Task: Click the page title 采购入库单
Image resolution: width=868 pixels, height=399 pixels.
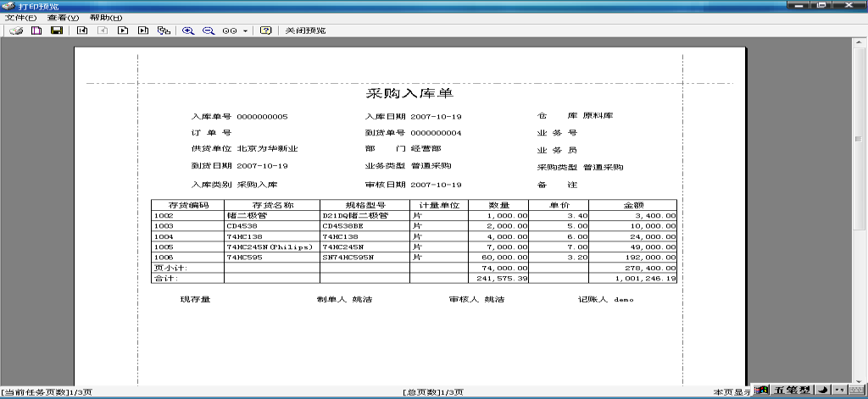Action: tap(409, 93)
